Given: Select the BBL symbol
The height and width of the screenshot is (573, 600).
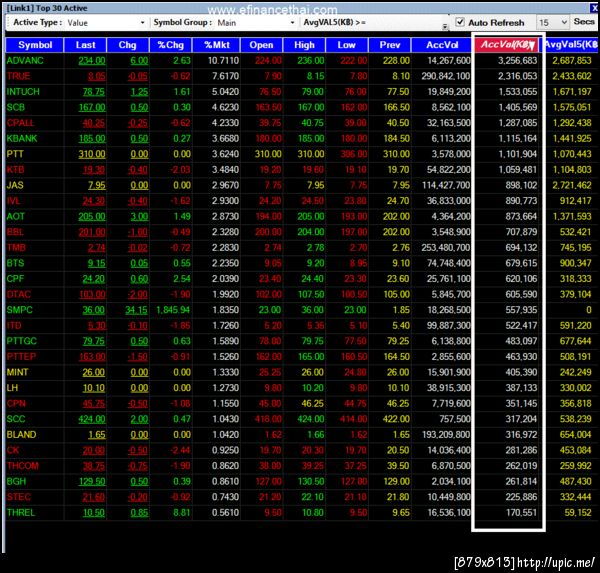Looking at the screenshot, I should tap(15, 232).
